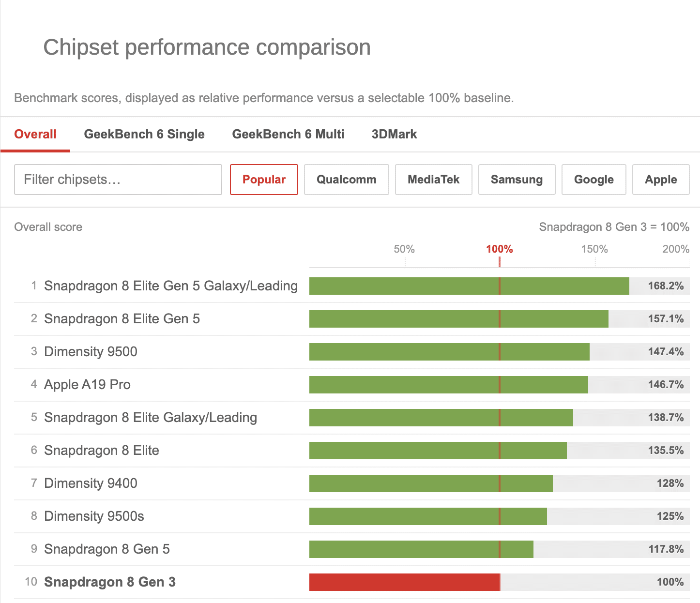Click the Snapdragon 8 Gen 5 label

click(x=107, y=549)
